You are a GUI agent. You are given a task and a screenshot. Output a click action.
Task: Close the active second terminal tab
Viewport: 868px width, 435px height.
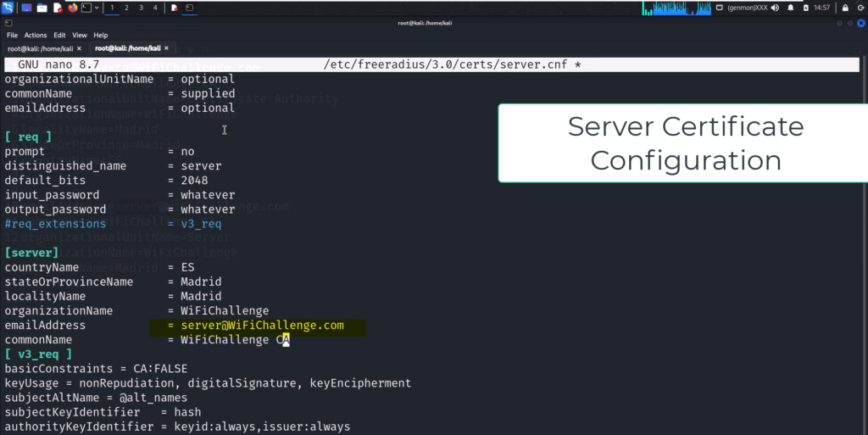pos(166,49)
